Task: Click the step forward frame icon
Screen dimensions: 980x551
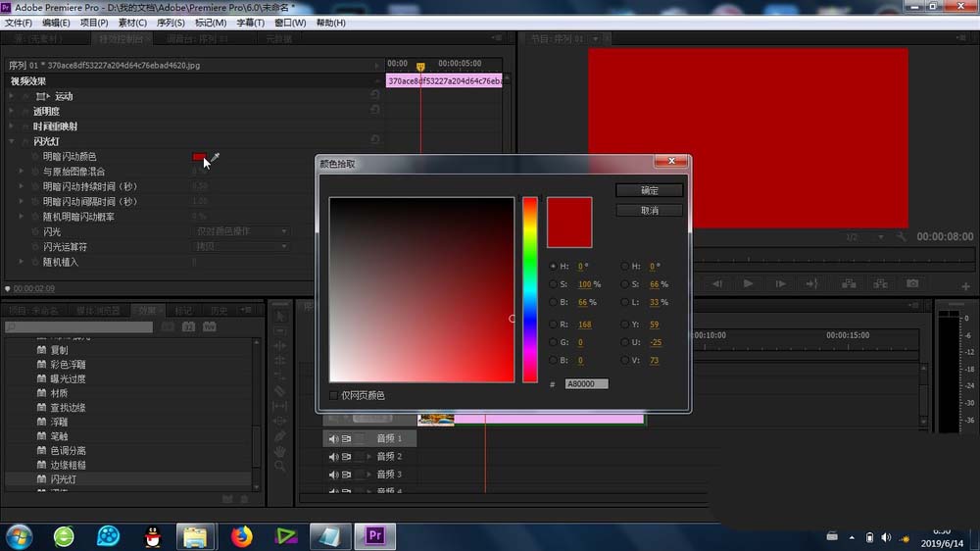Action: pyautogui.click(x=781, y=284)
